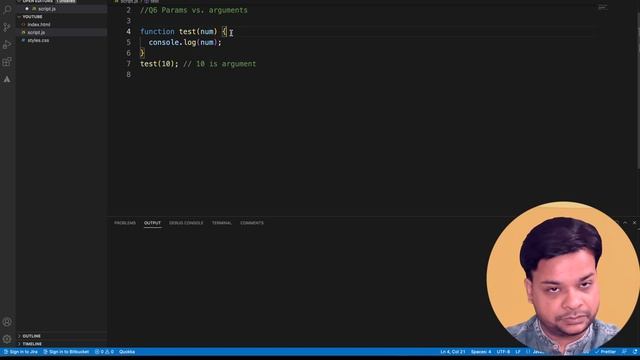
Task: Click the Ln 4, Col 21 cursor position indicator
Action: pyautogui.click(x=453, y=352)
